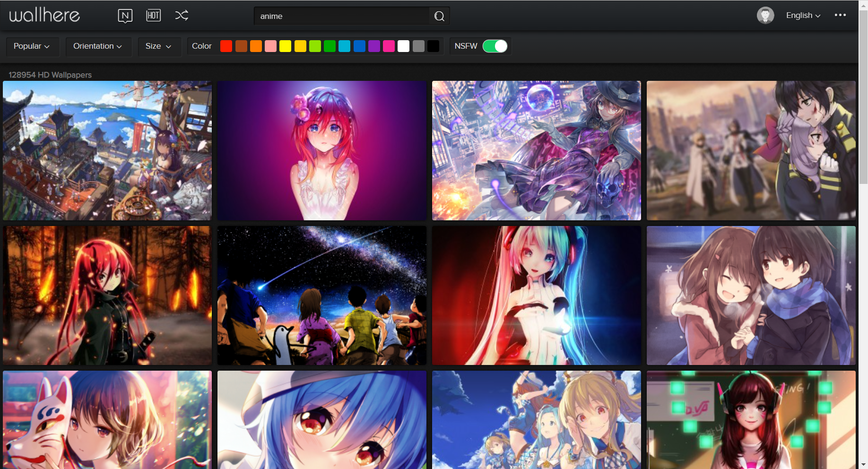Open the D.Va headset girl wallpaper

coord(751,420)
